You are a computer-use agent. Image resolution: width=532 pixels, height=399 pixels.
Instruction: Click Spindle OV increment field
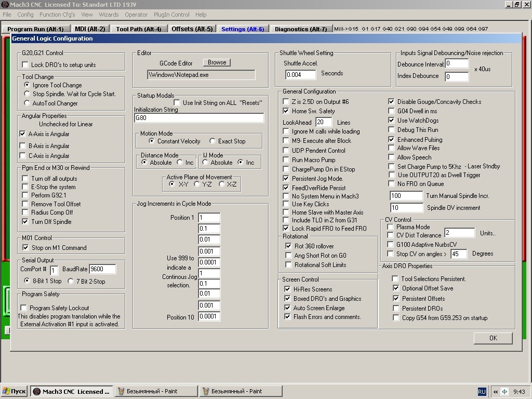[x=406, y=208]
